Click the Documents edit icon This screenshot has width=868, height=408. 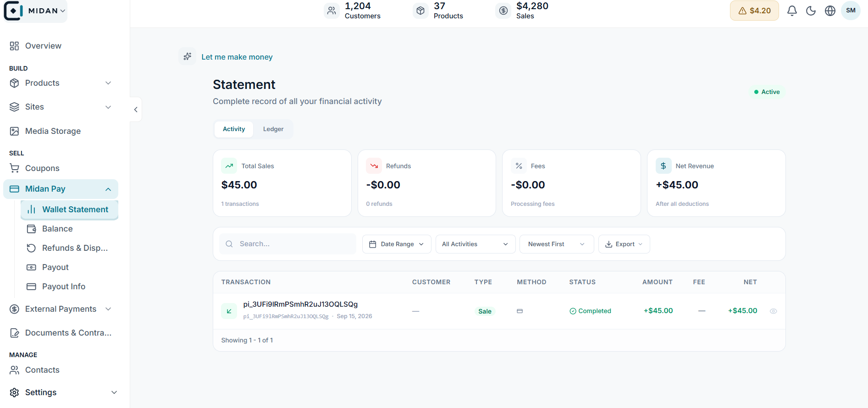click(x=14, y=333)
